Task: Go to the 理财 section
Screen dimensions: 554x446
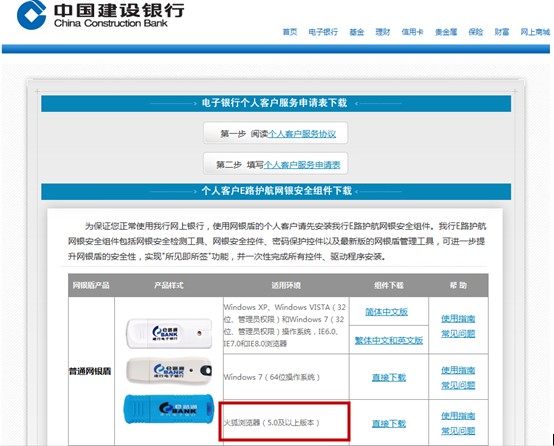Action: [x=383, y=32]
